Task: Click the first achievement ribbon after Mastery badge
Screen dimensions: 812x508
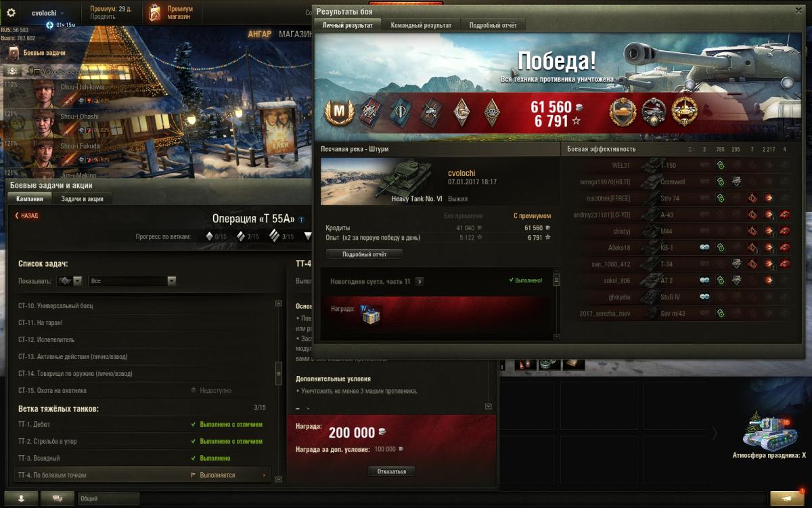Action: click(371, 112)
